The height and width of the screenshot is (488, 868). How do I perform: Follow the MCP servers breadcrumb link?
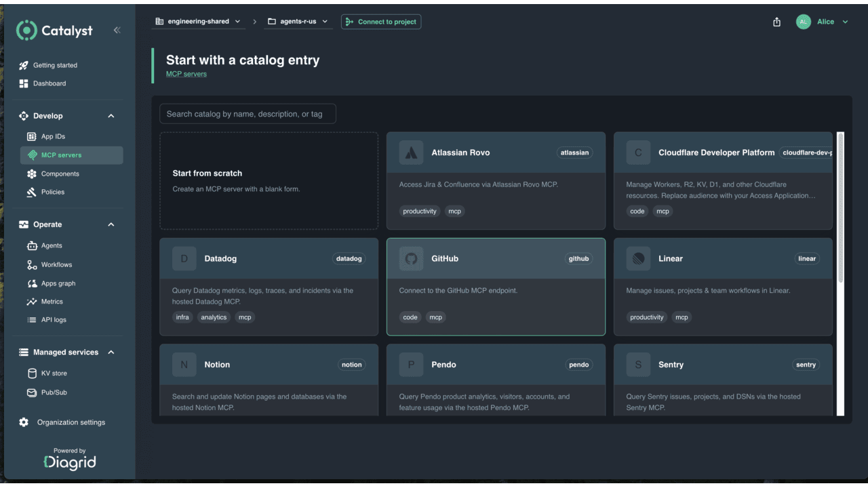point(186,74)
